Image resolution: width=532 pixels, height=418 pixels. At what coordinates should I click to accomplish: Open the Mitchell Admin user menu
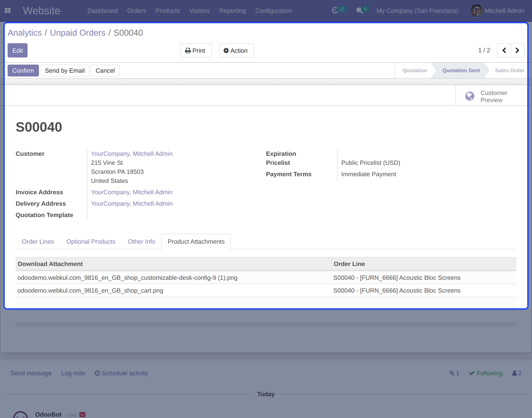point(498,11)
